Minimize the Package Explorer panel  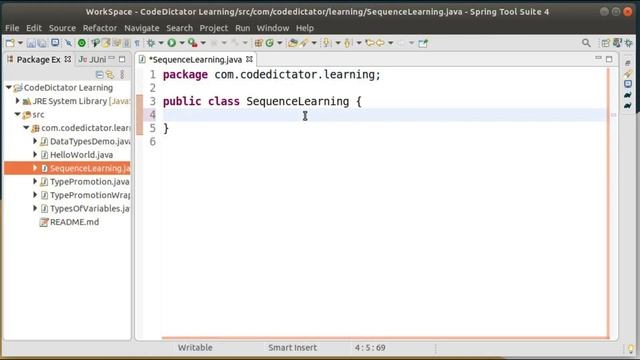[x=112, y=59]
